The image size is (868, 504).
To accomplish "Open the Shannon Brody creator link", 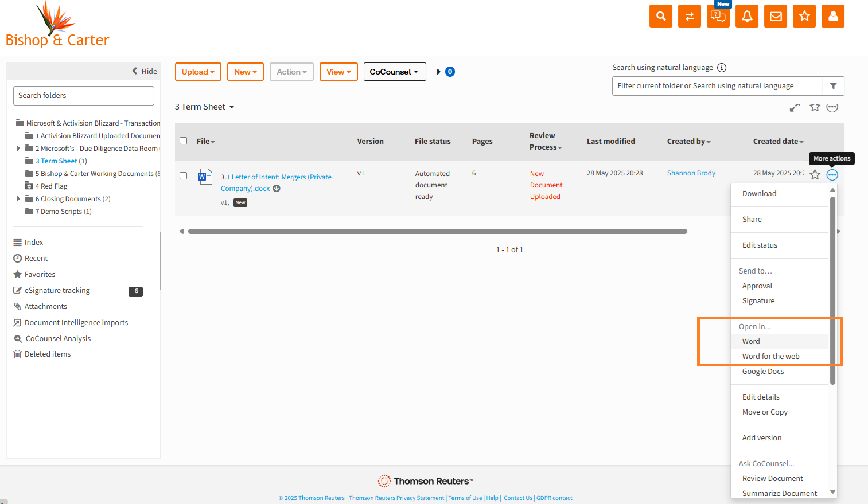I will tap(691, 173).
